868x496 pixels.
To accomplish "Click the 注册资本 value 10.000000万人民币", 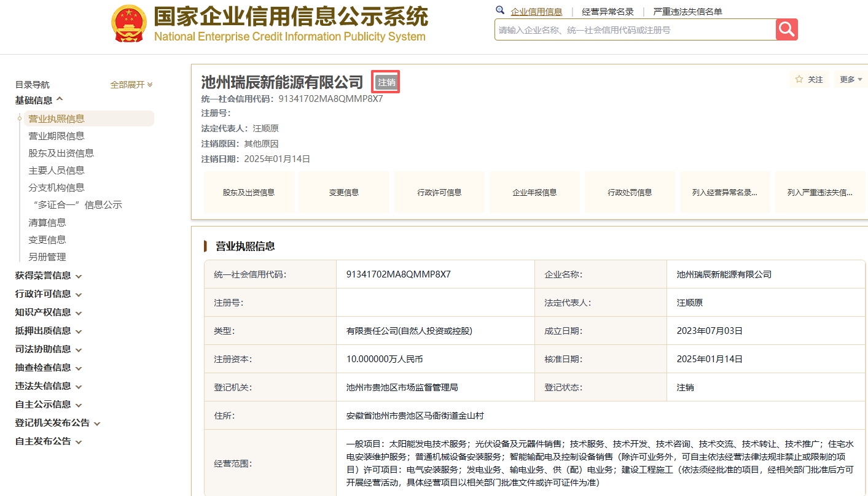I will click(x=385, y=359).
